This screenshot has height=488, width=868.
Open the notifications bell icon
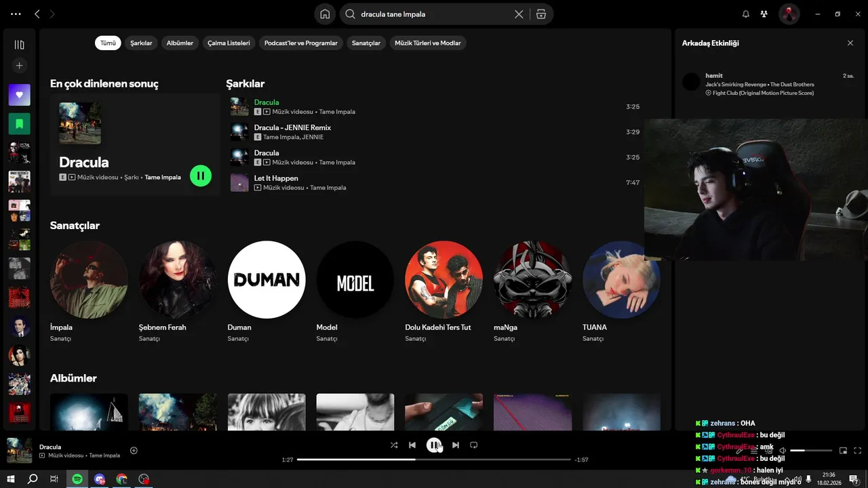pos(746,14)
